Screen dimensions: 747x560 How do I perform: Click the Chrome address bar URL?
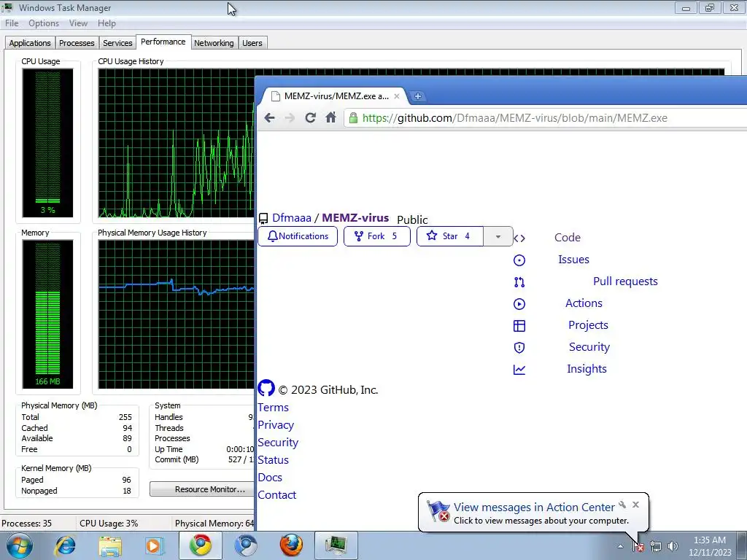(514, 118)
